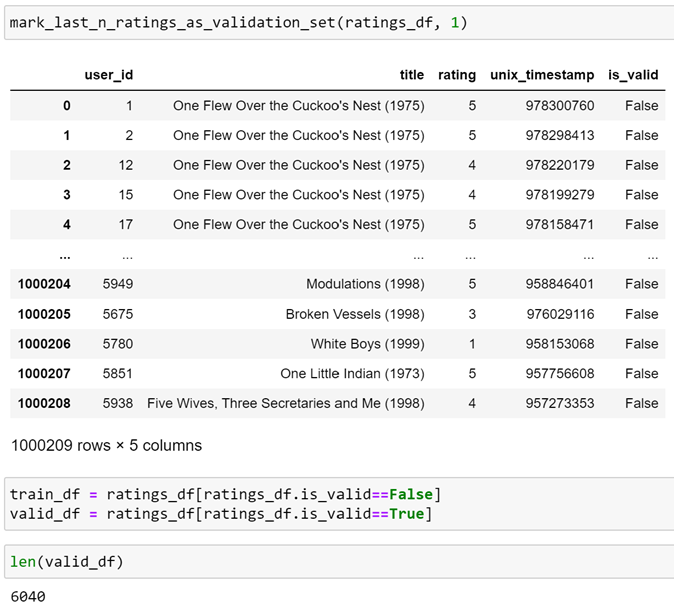Click the title column header
674x609 pixels.
pos(411,75)
